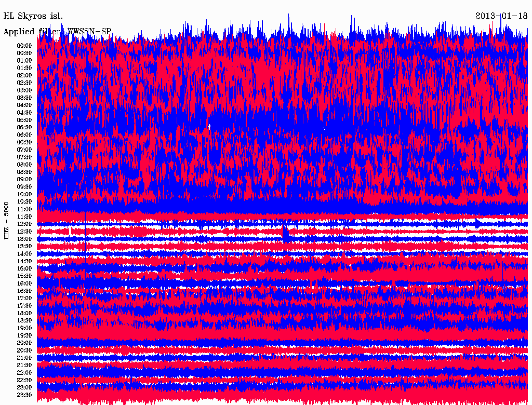
Task: Click the 13:00 time label
Action: [x=24, y=239]
